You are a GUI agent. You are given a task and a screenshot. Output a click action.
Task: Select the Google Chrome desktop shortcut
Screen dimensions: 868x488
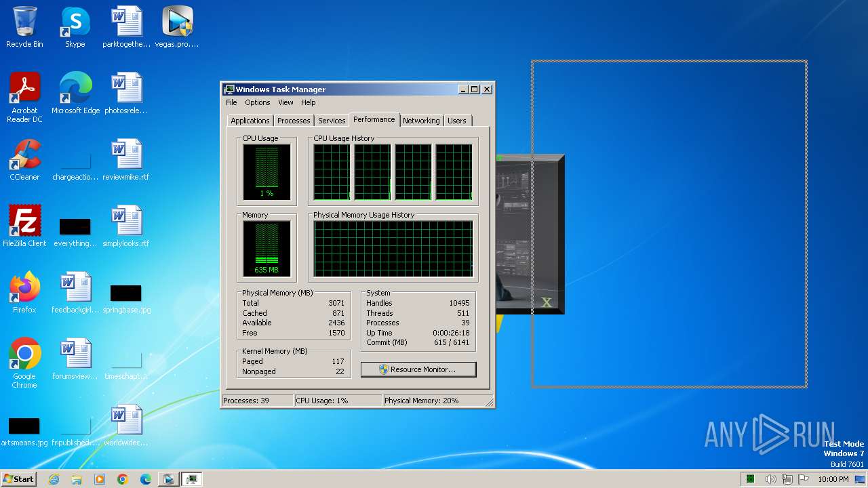pos(24,363)
